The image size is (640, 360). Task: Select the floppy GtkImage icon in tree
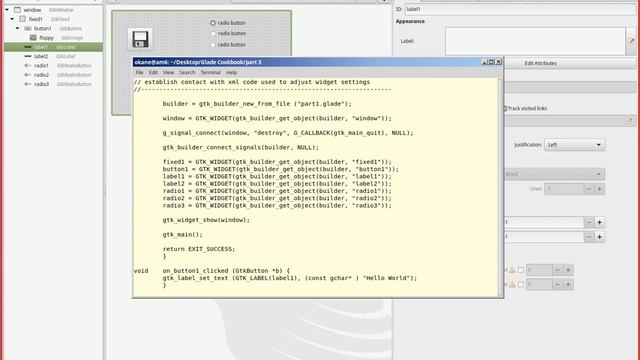coord(33,38)
